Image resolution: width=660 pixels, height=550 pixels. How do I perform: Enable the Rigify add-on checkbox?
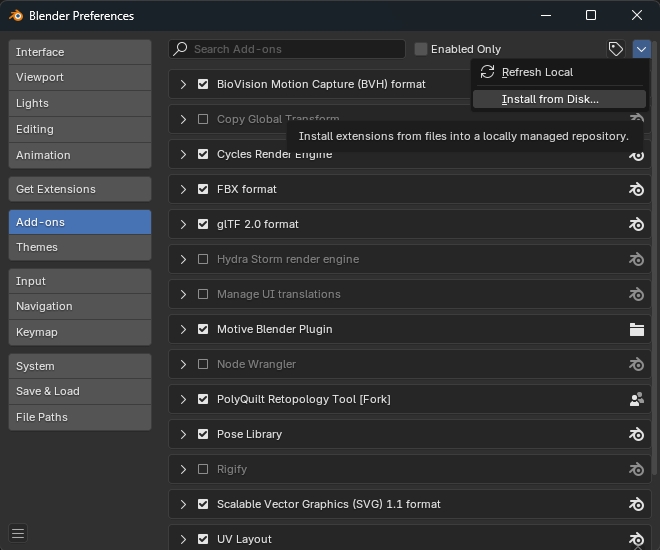[x=203, y=469]
